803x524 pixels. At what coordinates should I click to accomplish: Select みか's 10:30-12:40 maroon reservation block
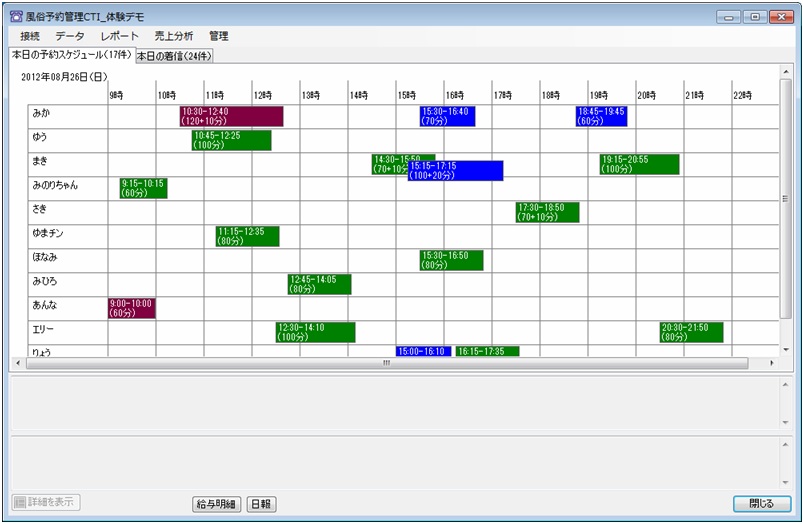point(231,116)
